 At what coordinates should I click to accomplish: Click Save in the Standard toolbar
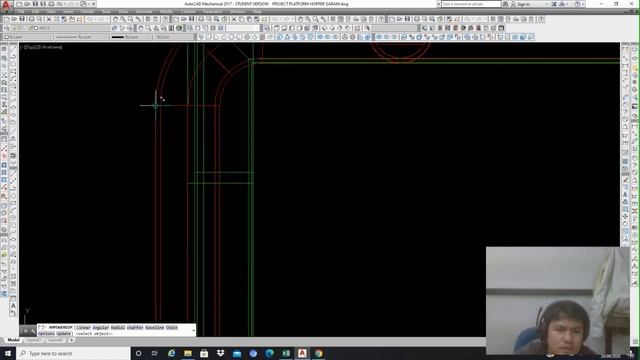pos(22,19)
